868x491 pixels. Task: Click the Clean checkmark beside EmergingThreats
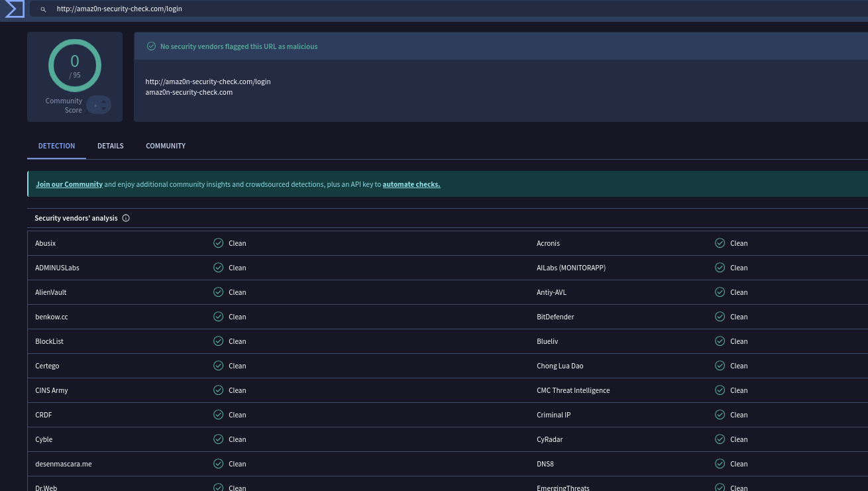tap(720, 487)
